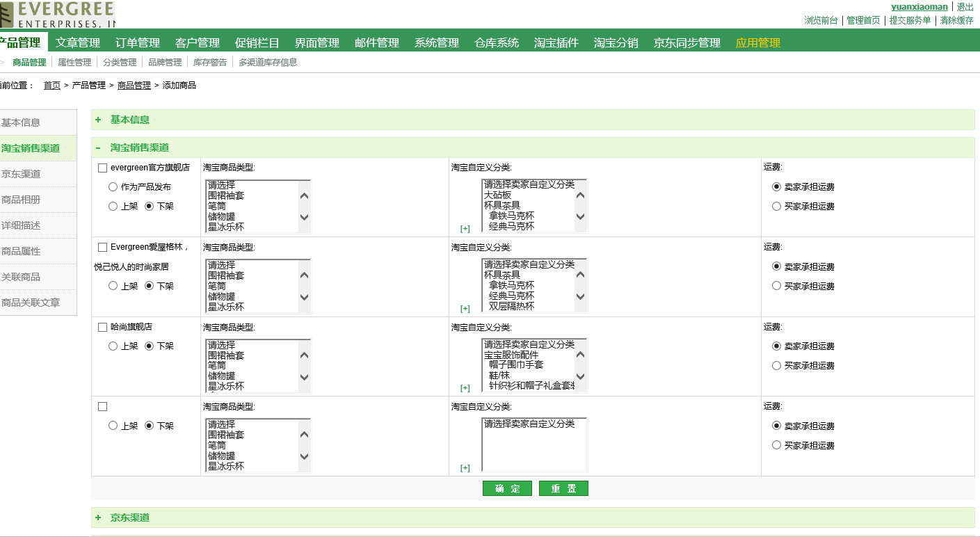Open the 淘宝插件 menu
The height and width of the screenshot is (537, 980).
coord(556,42)
